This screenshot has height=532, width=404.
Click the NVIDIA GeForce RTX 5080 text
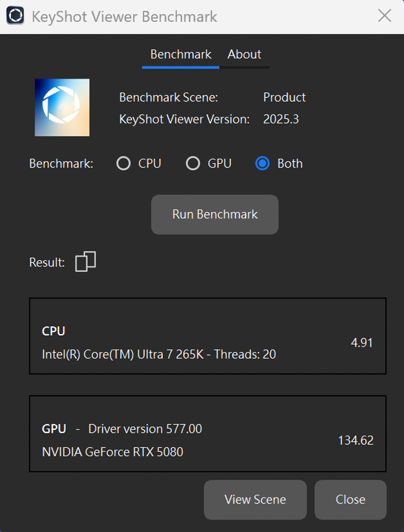pyautogui.click(x=112, y=452)
